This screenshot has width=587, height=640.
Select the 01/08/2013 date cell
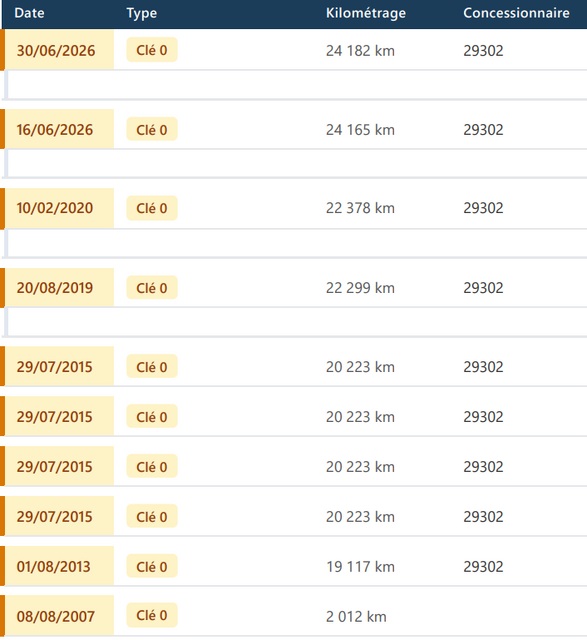59,566
